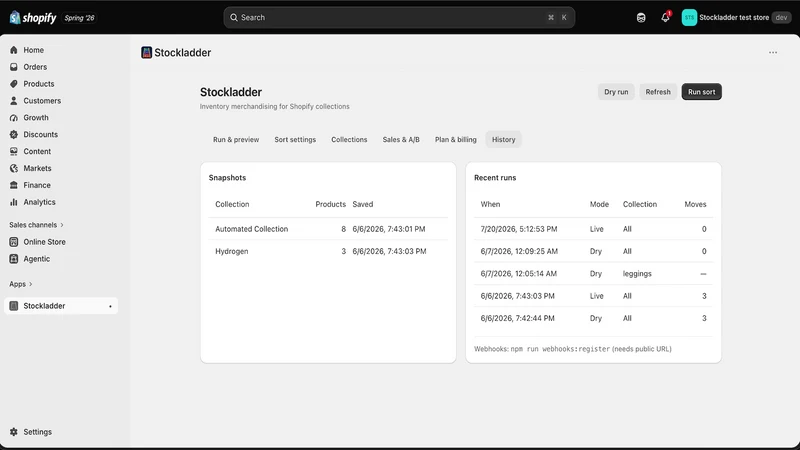The width and height of the screenshot is (800, 450).
Task: Click the Stockladder app icon in sidebar
Action: (x=14, y=306)
